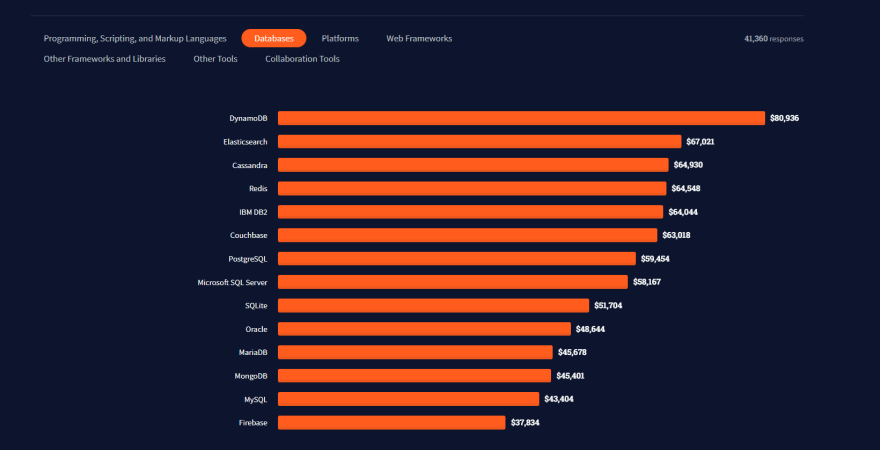The image size is (880, 450).
Task: Click the PostgreSQL label
Action: coord(248,259)
